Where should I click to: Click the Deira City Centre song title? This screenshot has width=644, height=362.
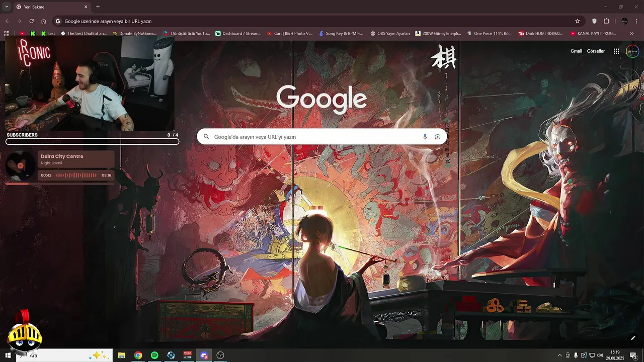pos(62,156)
